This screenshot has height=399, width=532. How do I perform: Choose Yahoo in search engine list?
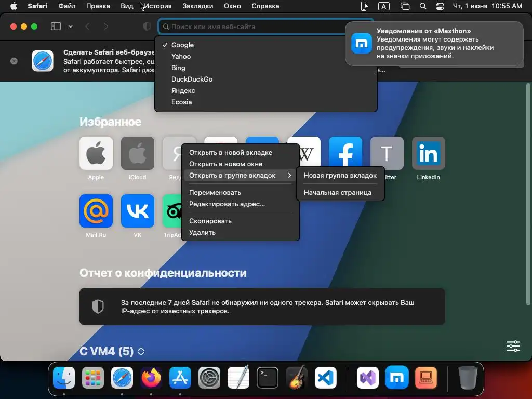(x=265, y=56)
